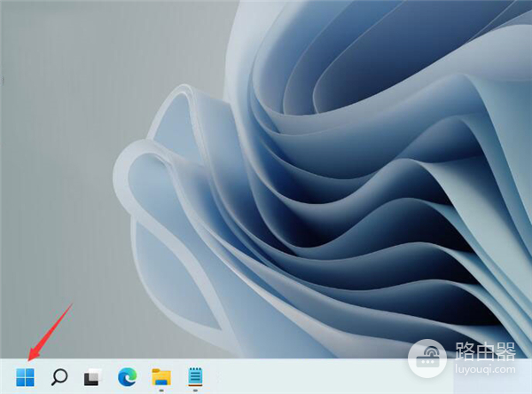This screenshot has width=532, height=394.
Task: Click the luyouqi.com watermark text
Action: pyautogui.click(x=489, y=379)
